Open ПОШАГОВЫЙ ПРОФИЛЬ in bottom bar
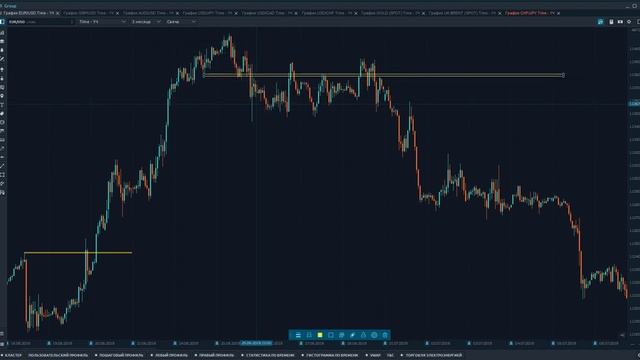Image resolution: width=640 pixels, height=360 pixels. [121, 356]
